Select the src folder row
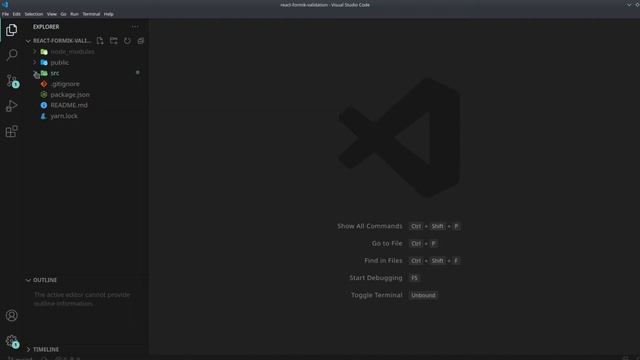The height and width of the screenshot is (360, 640). (x=86, y=73)
